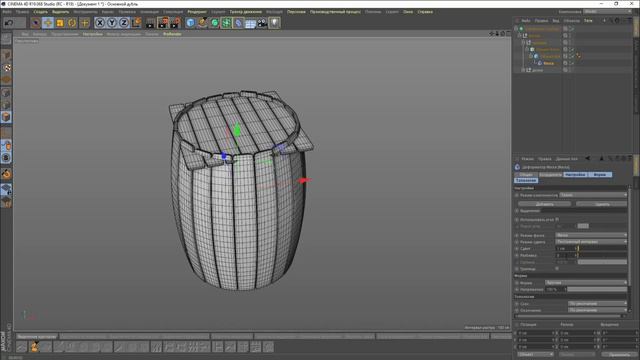
Task: Switch to Texture mode checkerboard icon
Action: click(x=6, y=67)
